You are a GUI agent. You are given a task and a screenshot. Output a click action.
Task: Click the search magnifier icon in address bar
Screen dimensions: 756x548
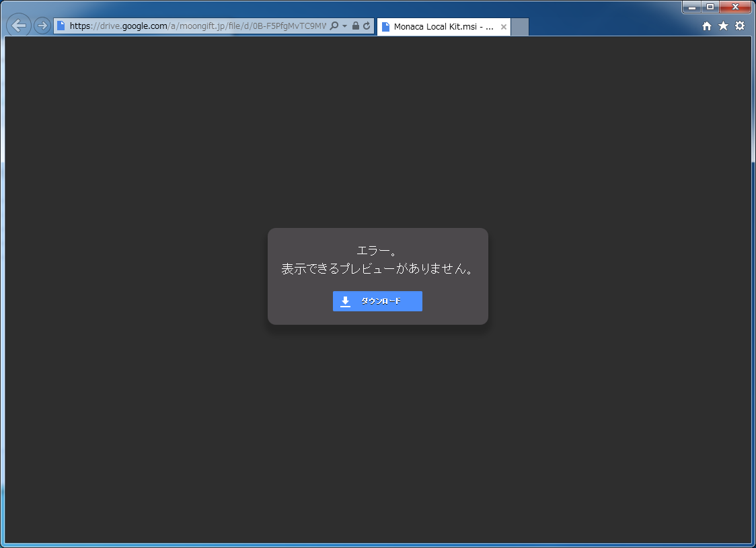334,26
